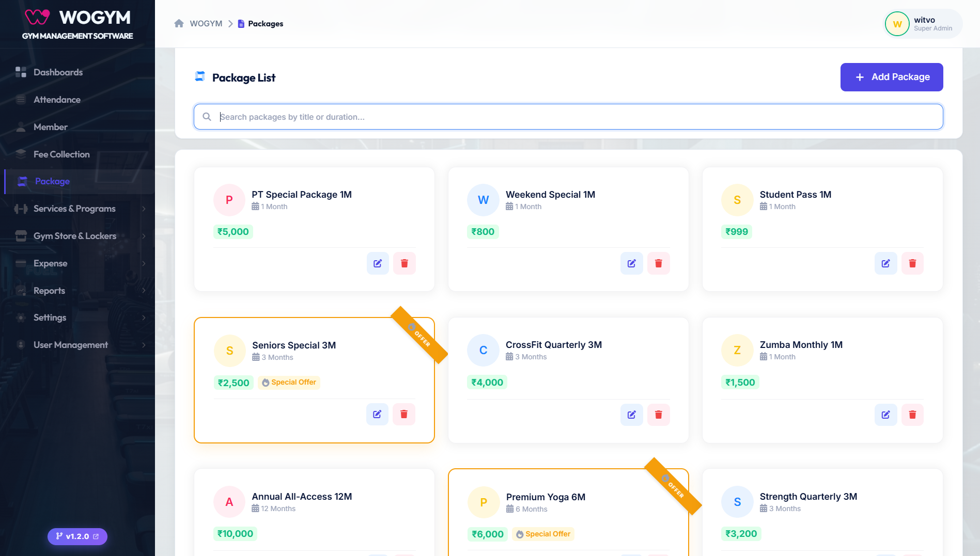Click '6 Months' duration text

click(532, 509)
